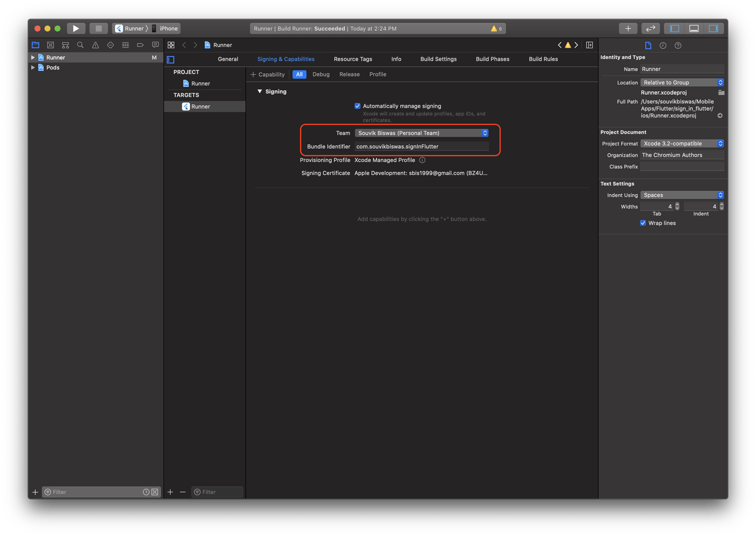
Task: Stop the running task
Action: coord(98,28)
